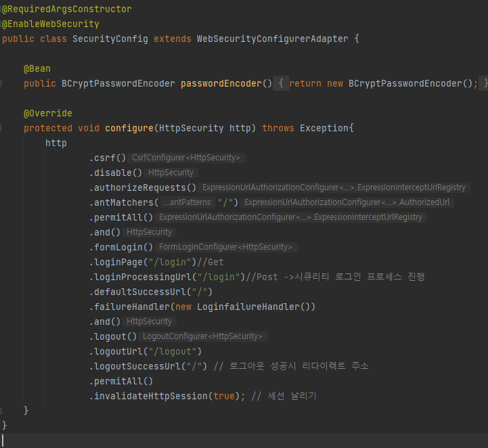The width and height of the screenshot is (488, 448).
Task: Click the inlay hint after authorizeRequests()
Action: coord(334,187)
